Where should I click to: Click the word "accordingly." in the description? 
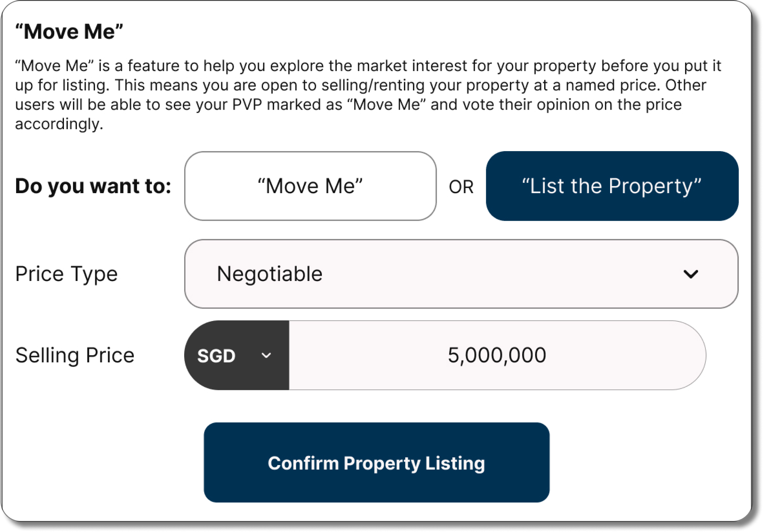[59, 124]
